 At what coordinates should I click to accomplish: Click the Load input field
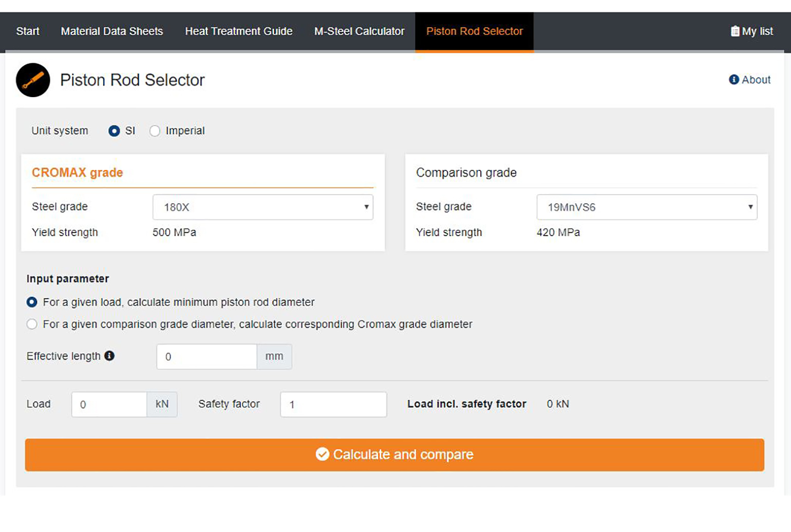coord(109,405)
